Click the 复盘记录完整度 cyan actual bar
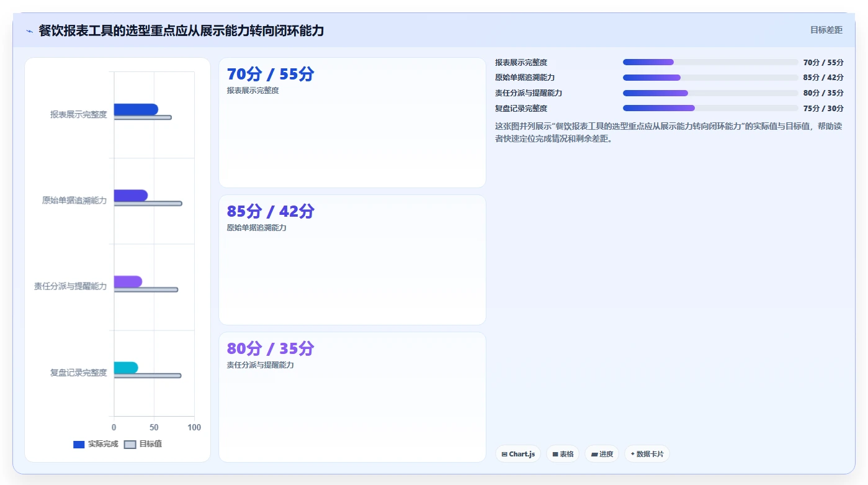Viewport: 868px width, 485px height. [x=126, y=368]
